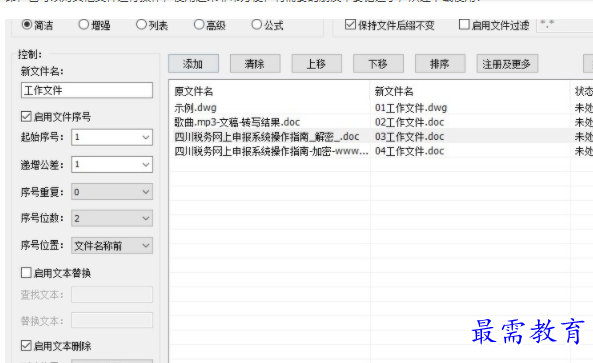Click new name 01工作文件.dwg cell
The height and width of the screenshot is (363, 593).
pos(411,108)
